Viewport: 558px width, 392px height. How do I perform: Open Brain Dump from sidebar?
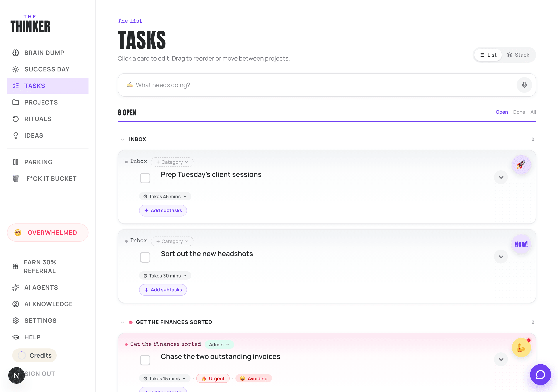tap(48, 53)
